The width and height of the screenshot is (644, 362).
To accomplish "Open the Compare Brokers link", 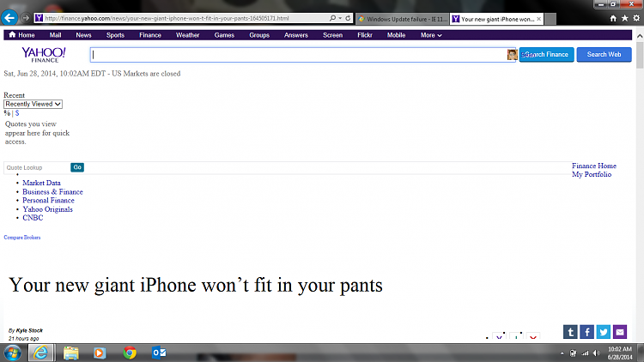I will tap(22, 238).
